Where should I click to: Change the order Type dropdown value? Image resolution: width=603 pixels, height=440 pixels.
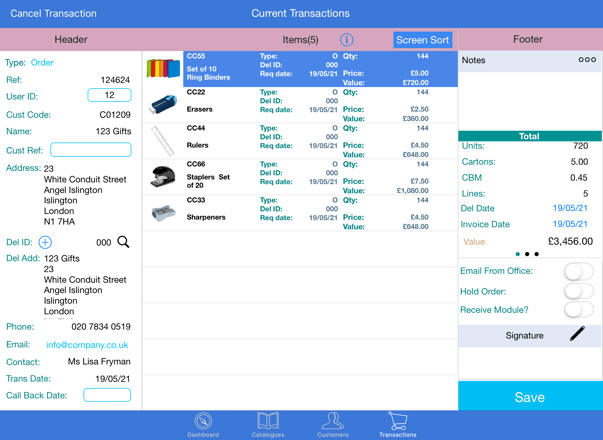(42, 62)
